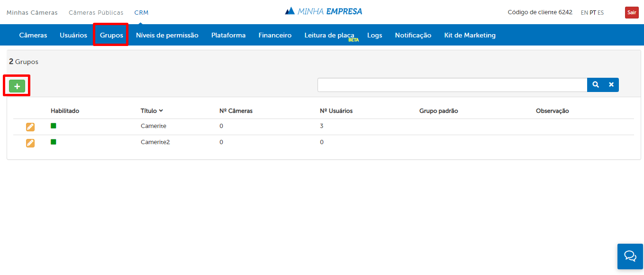This screenshot has width=644, height=275.
Task: Click the red Sair logout button
Action: point(631,13)
